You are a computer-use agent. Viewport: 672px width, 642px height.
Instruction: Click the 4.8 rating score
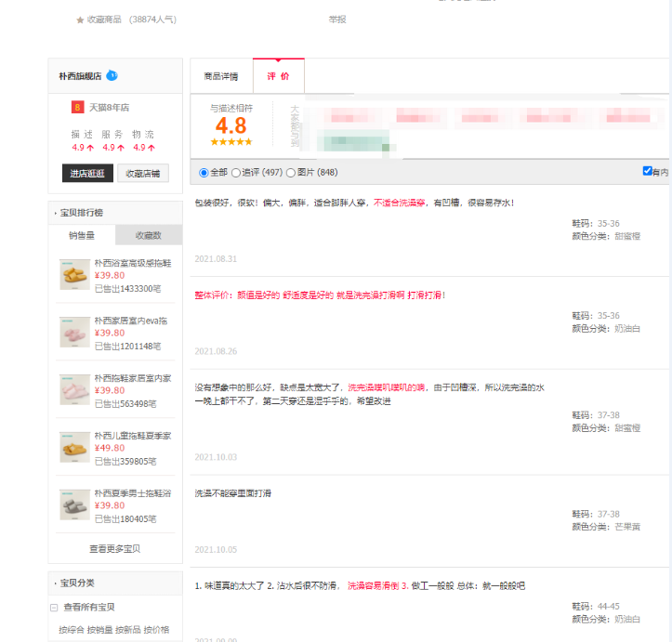click(x=231, y=125)
